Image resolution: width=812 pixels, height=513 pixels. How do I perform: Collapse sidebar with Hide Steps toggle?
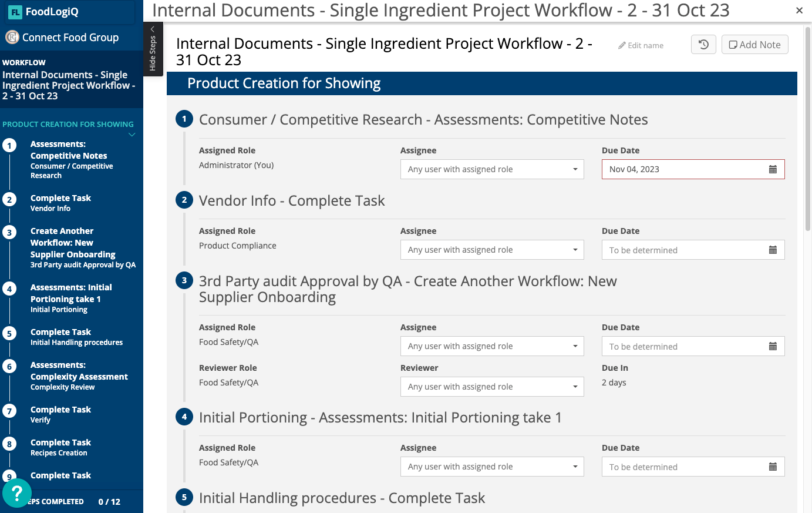click(x=153, y=49)
